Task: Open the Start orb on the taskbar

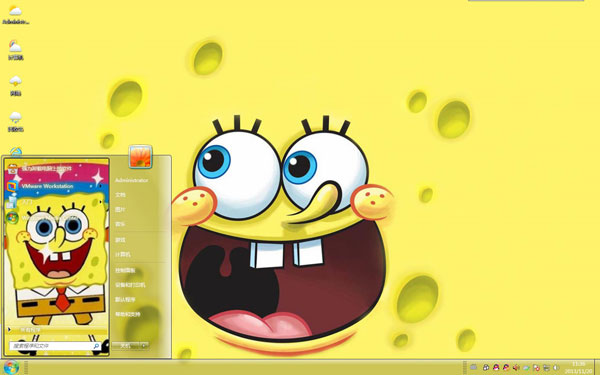Action: (11, 367)
